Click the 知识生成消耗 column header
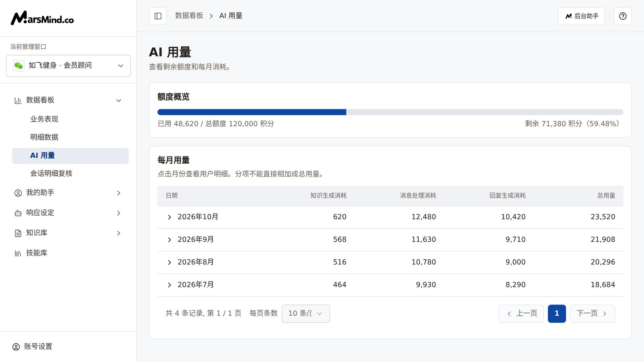Viewport: 644px width, 362px height. click(328, 195)
